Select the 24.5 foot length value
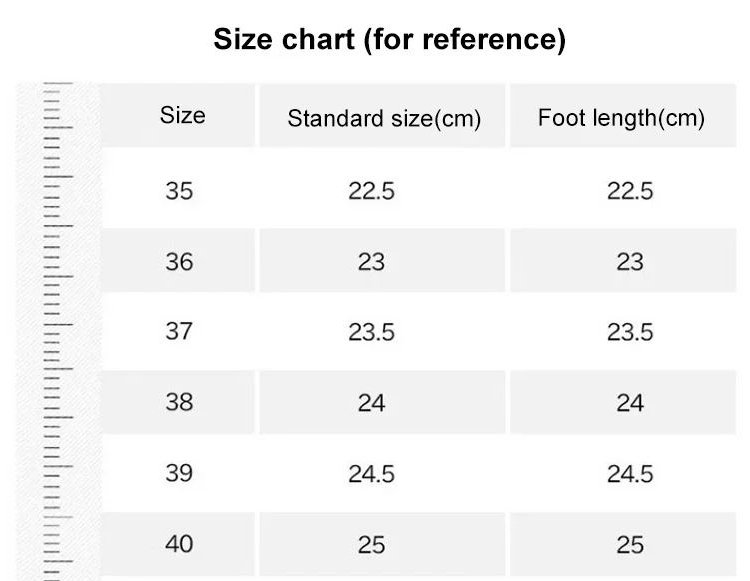The image size is (750, 581). click(630, 474)
